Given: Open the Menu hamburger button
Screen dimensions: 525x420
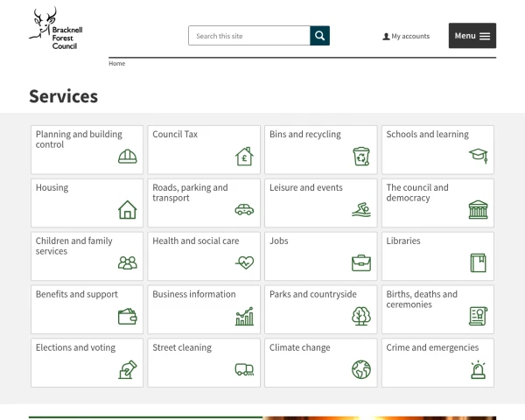Looking at the screenshot, I should click(x=472, y=36).
